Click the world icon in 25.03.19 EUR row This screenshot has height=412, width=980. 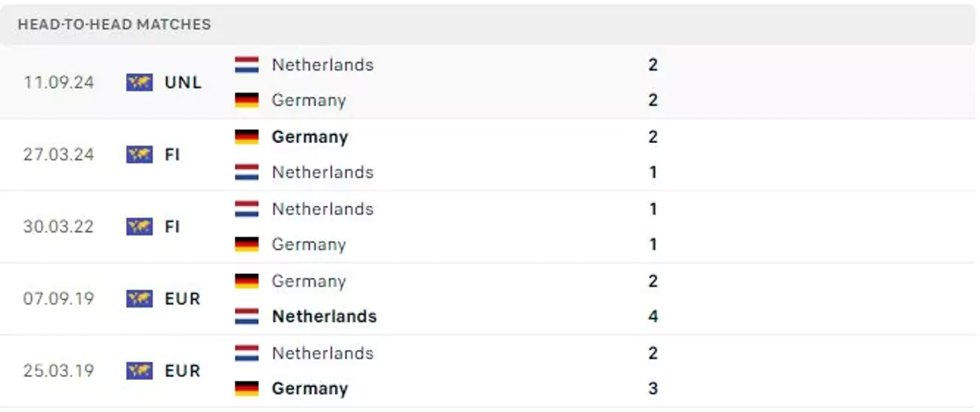(x=139, y=370)
